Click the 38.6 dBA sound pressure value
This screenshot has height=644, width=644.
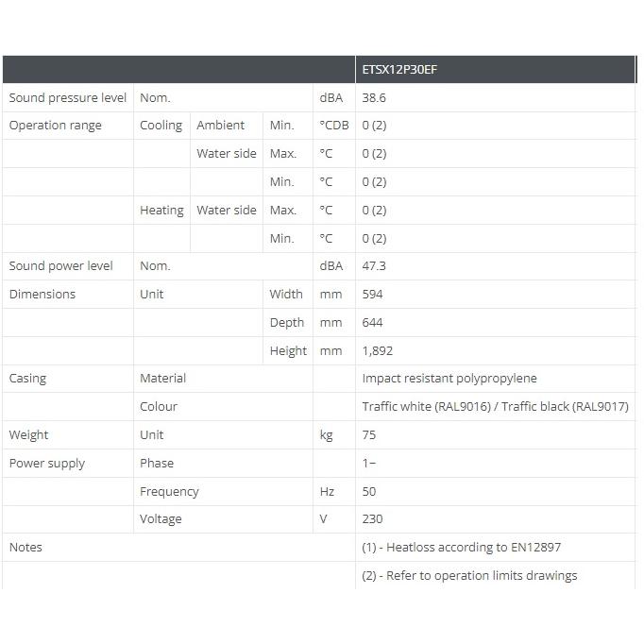(x=374, y=98)
